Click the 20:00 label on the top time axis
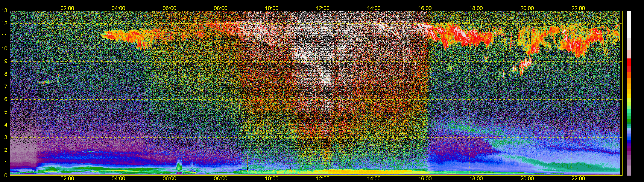644x182 pixels. click(x=527, y=8)
